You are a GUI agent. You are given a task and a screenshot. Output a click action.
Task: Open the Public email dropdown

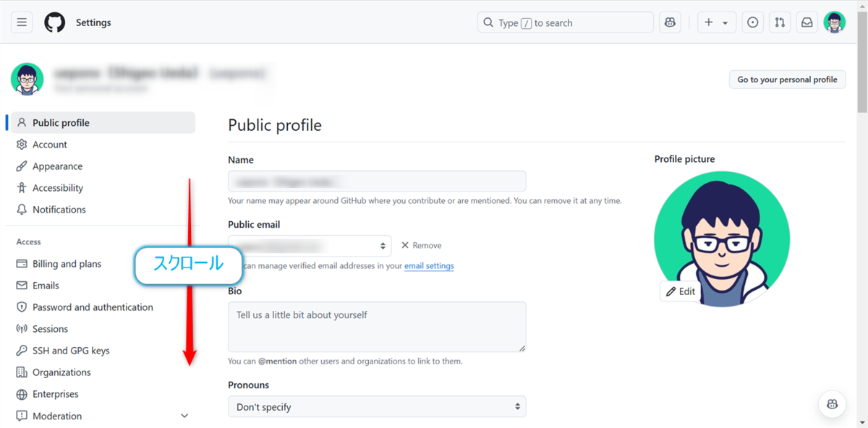pyautogui.click(x=309, y=245)
